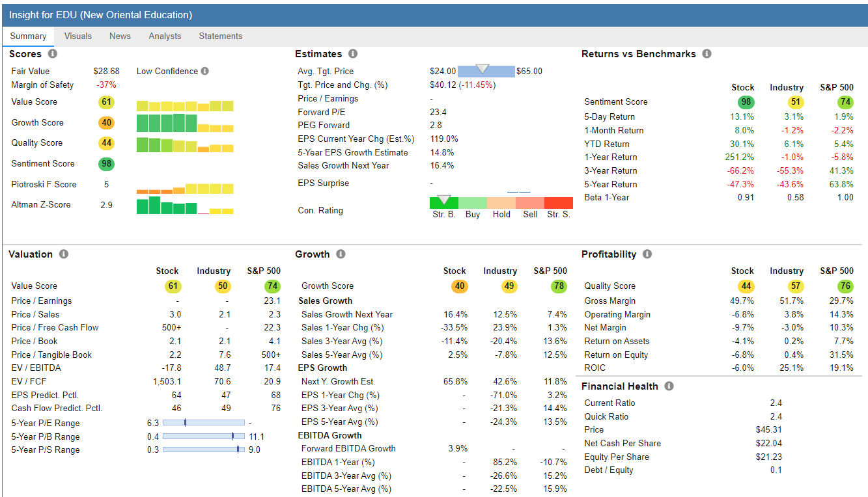Click the Piotroski F Score label
The image size is (868, 497).
point(44,185)
